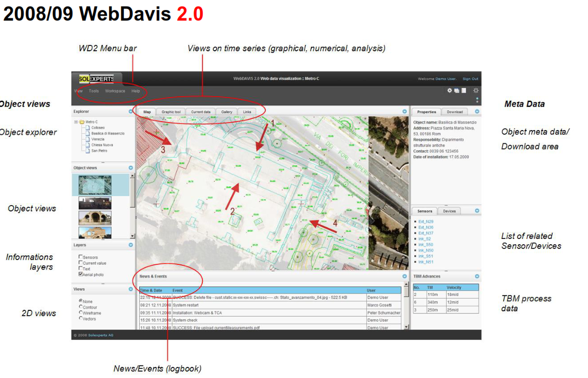Click the Venezia document icon
This screenshot has height=378, width=588.
[x=88, y=139]
